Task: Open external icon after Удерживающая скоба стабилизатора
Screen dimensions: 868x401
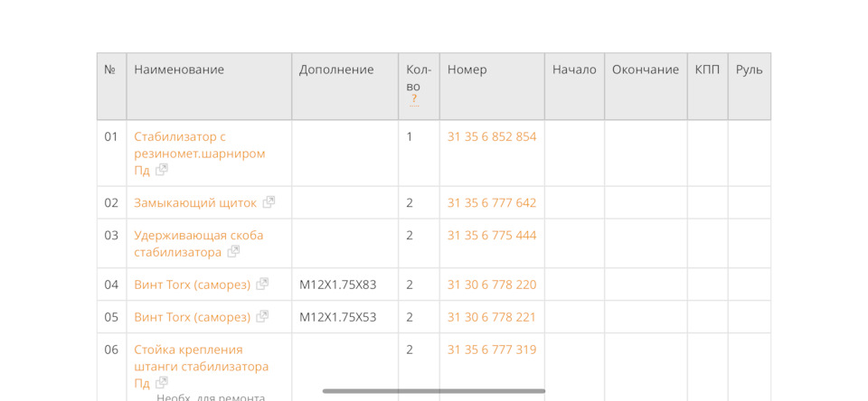Action: pyautogui.click(x=233, y=252)
